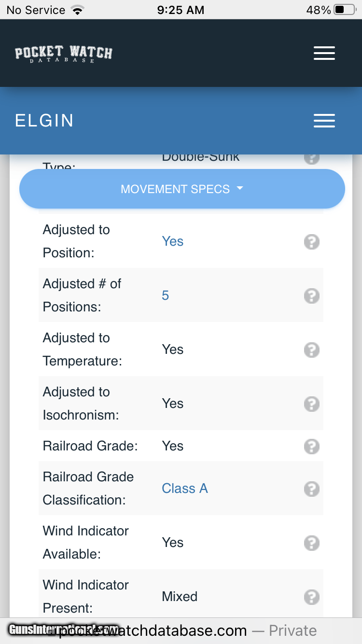Click the Elgin heading
This screenshot has height=644, width=362.
[x=44, y=121]
